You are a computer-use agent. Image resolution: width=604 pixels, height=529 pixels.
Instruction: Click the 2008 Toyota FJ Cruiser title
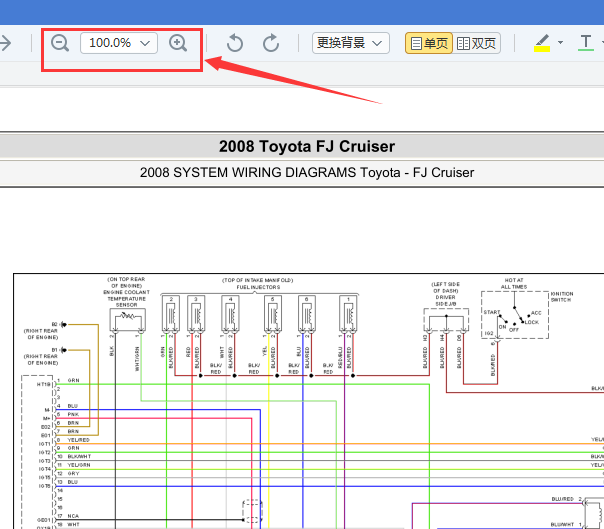point(307,146)
